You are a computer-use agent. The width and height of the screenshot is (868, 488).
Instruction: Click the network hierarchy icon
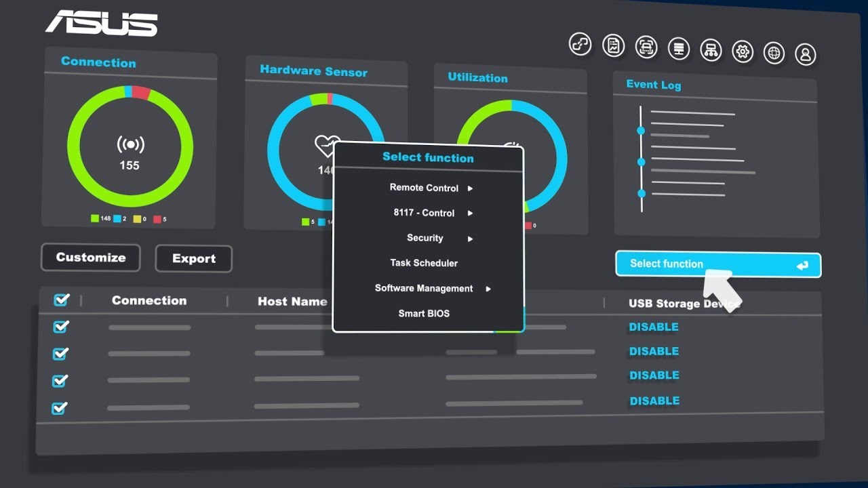tap(711, 49)
